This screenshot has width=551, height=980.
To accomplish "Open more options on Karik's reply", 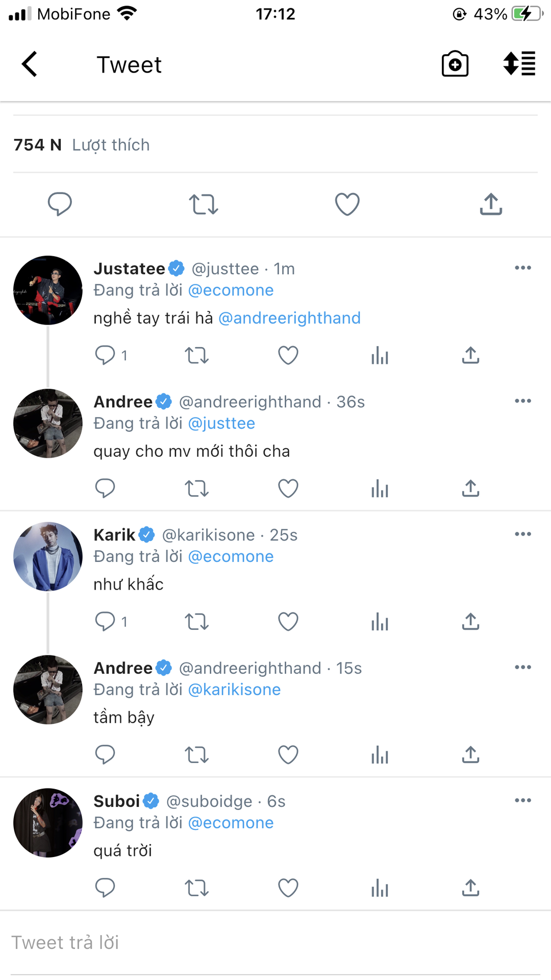I will [x=523, y=534].
